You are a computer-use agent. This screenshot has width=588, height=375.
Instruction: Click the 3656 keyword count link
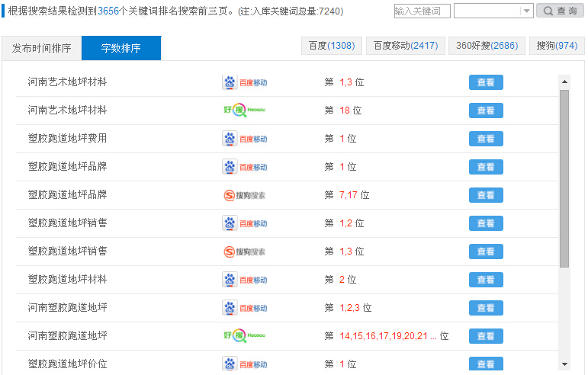108,11
